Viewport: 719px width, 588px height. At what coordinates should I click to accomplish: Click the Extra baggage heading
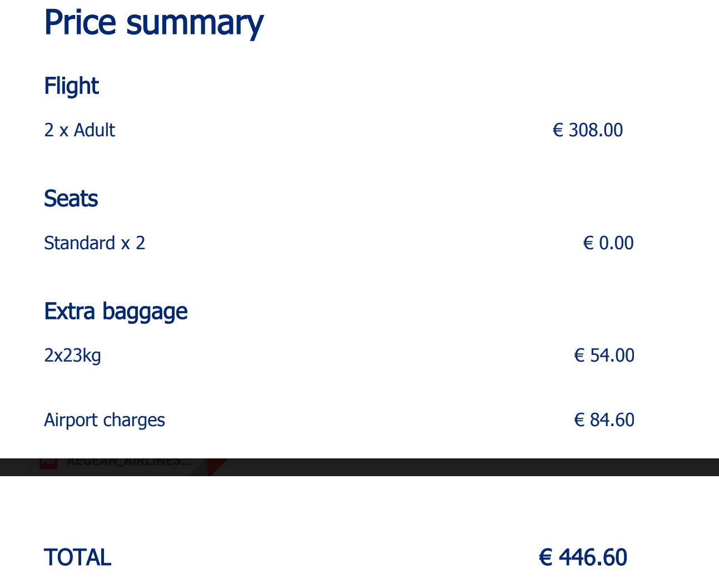click(116, 312)
